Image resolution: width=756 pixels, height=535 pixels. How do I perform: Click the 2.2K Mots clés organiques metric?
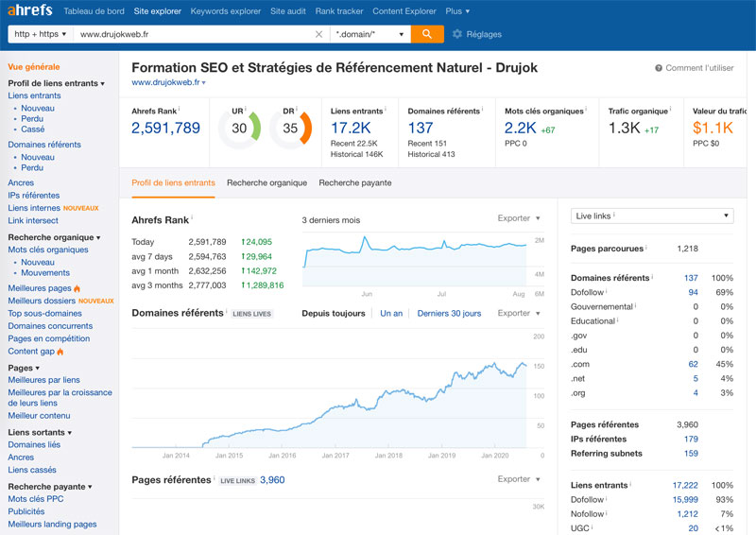(x=521, y=128)
